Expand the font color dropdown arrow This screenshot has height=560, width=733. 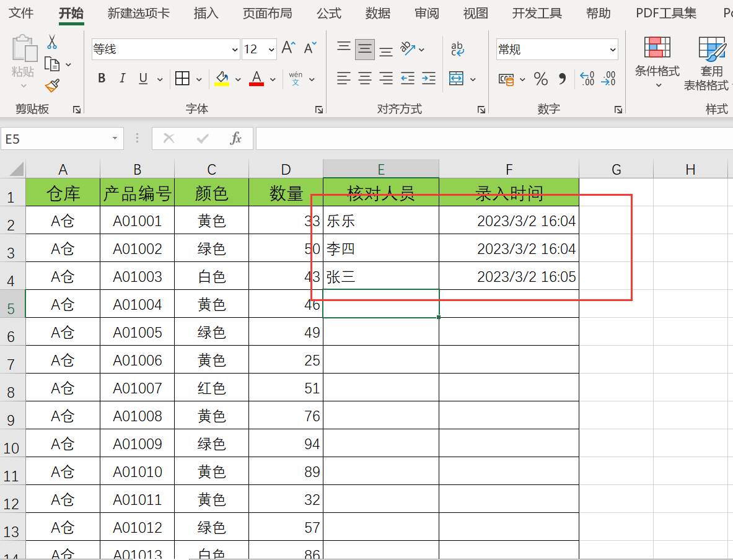click(273, 79)
